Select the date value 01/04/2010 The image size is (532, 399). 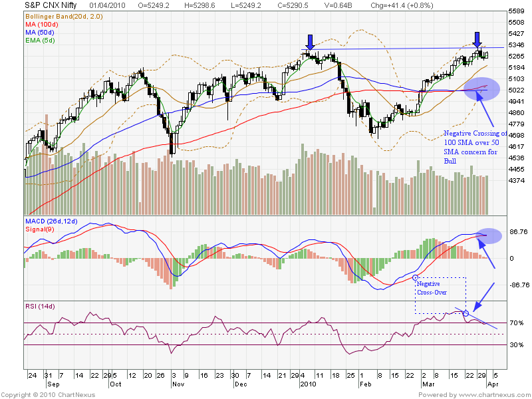107,5
